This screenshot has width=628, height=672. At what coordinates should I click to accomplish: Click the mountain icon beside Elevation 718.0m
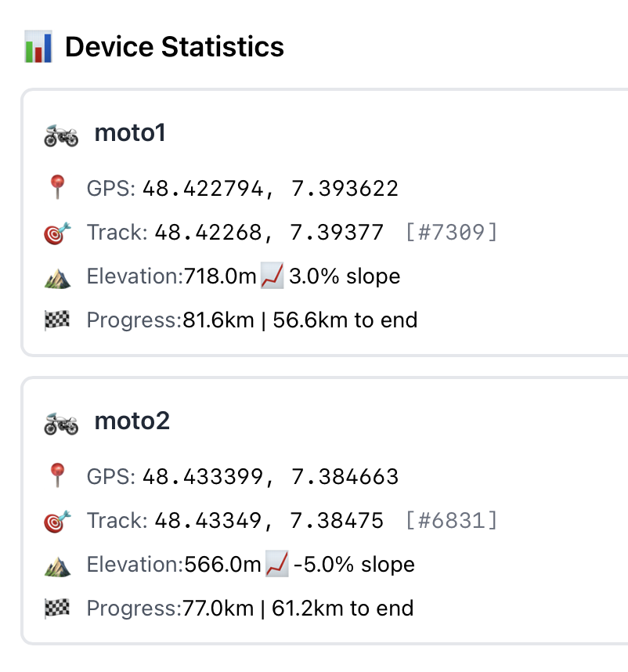[x=57, y=278]
